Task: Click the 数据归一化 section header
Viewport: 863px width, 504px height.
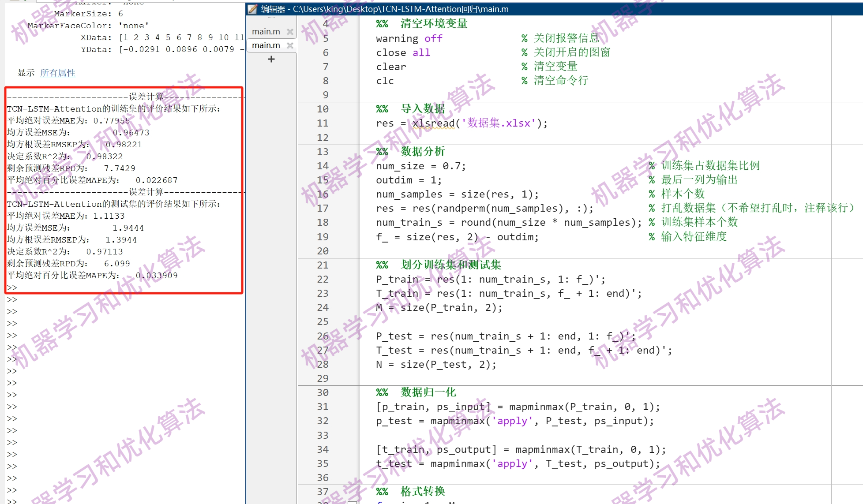Action: click(428, 392)
